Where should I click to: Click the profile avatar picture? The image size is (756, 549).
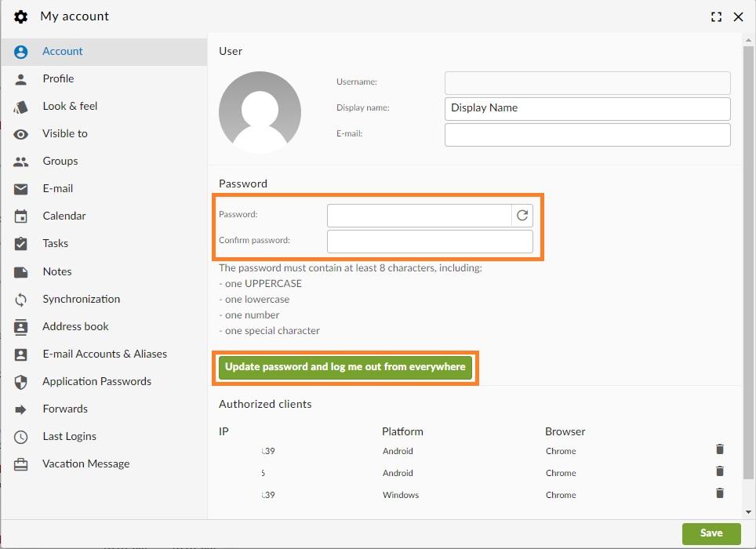pyautogui.click(x=260, y=111)
